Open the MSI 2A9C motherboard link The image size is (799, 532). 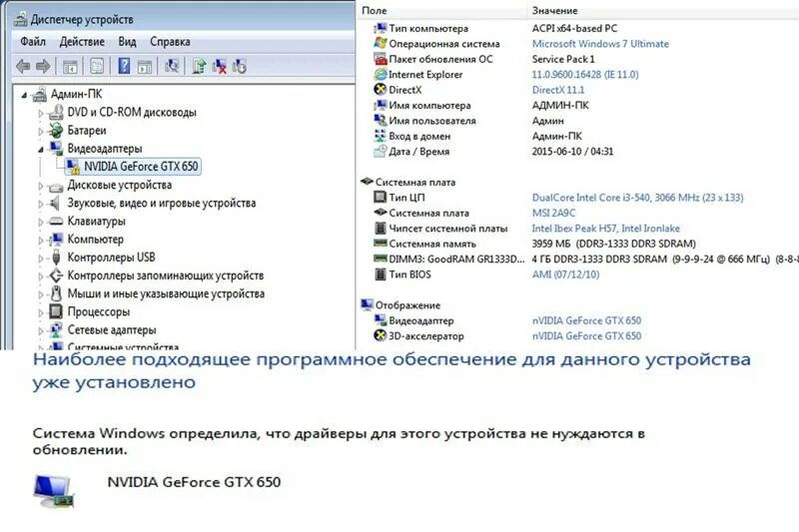[553, 213]
